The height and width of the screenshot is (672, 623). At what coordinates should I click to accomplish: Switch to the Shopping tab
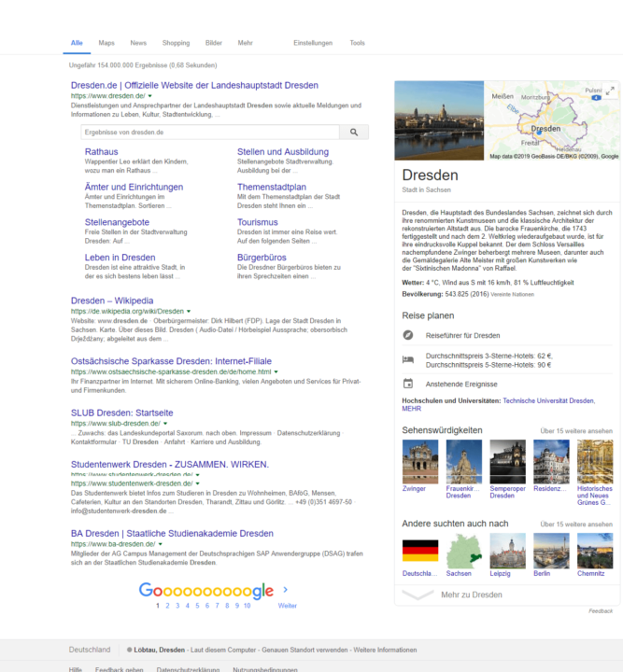tap(176, 43)
